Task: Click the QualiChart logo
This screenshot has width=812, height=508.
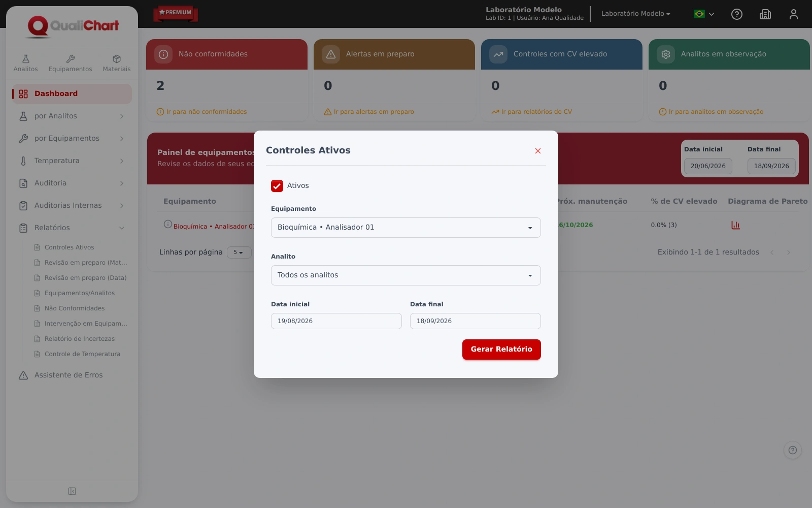Action: [x=73, y=26]
